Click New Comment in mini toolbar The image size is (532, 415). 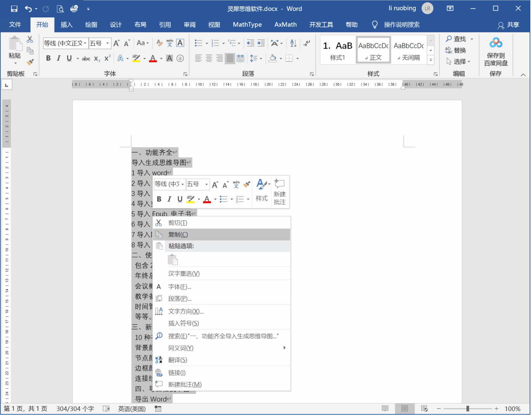280,192
